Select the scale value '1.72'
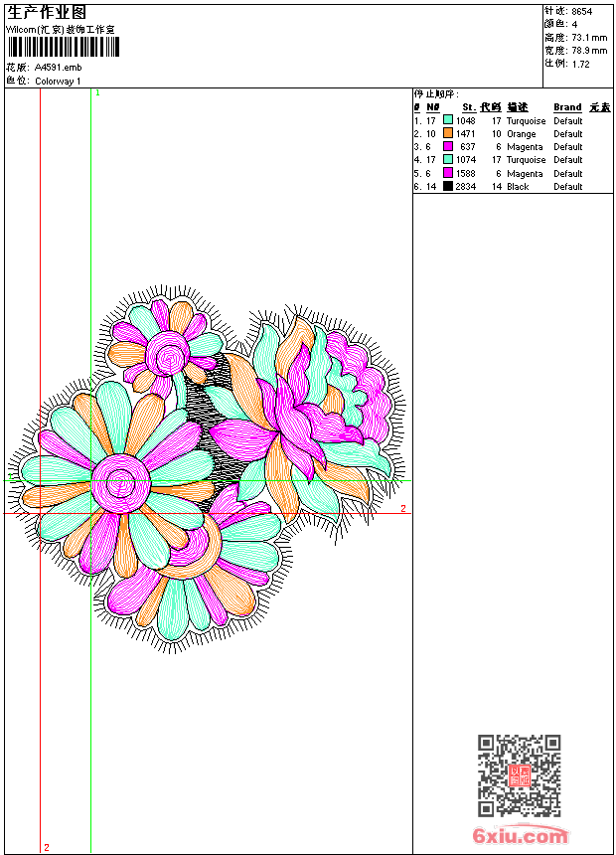Image resolution: width=616 pixels, height=855 pixels. (580, 64)
